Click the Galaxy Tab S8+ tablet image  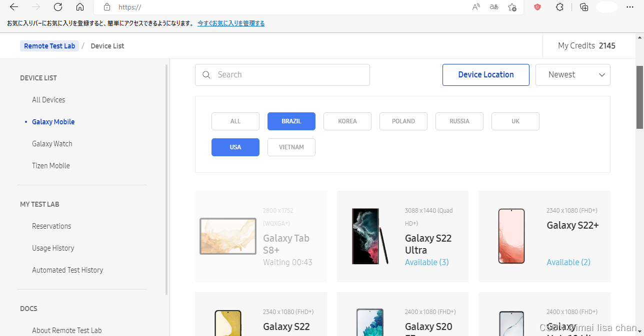click(228, 236)
